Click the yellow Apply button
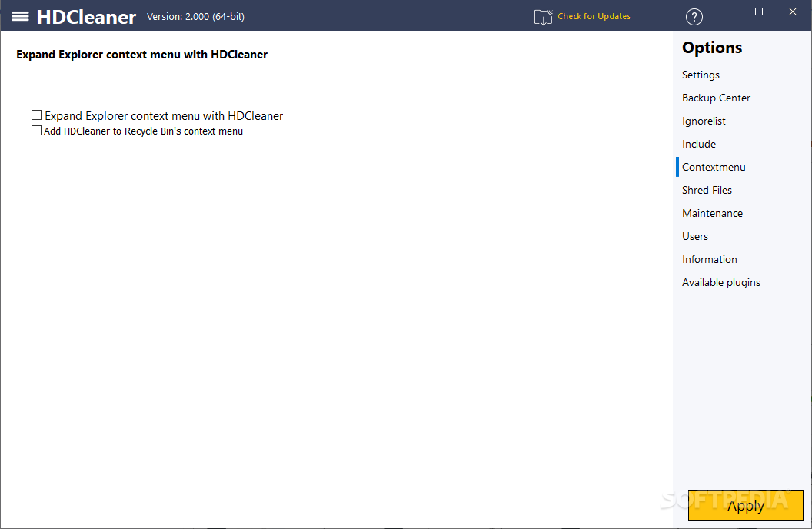Viewport: 812px width, 529px height. 745,504
